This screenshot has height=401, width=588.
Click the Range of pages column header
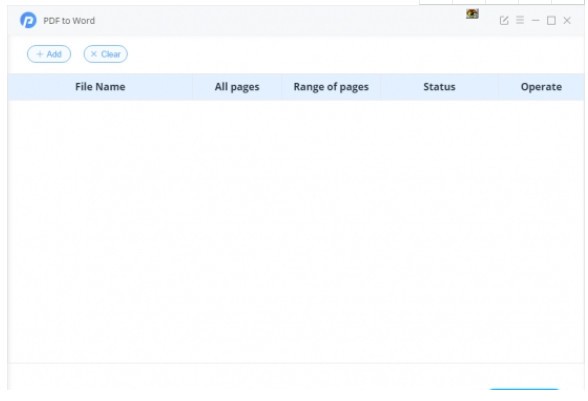click(331, 87)
